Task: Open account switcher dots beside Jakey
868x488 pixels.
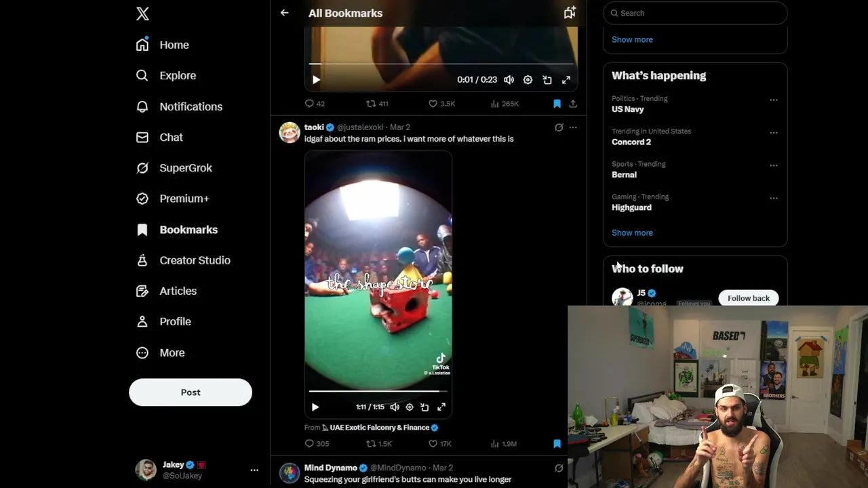Action: click(x=254, y=470)
